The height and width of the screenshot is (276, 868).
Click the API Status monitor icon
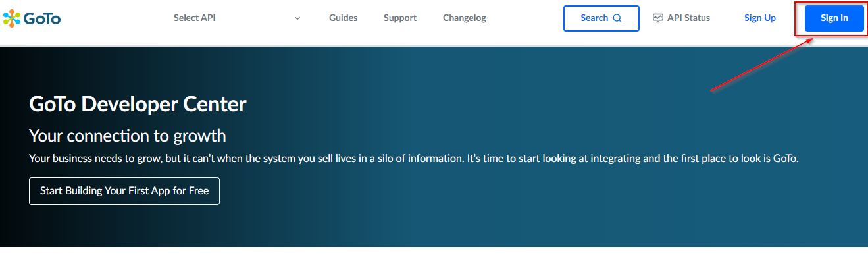(x=658, y=18)
